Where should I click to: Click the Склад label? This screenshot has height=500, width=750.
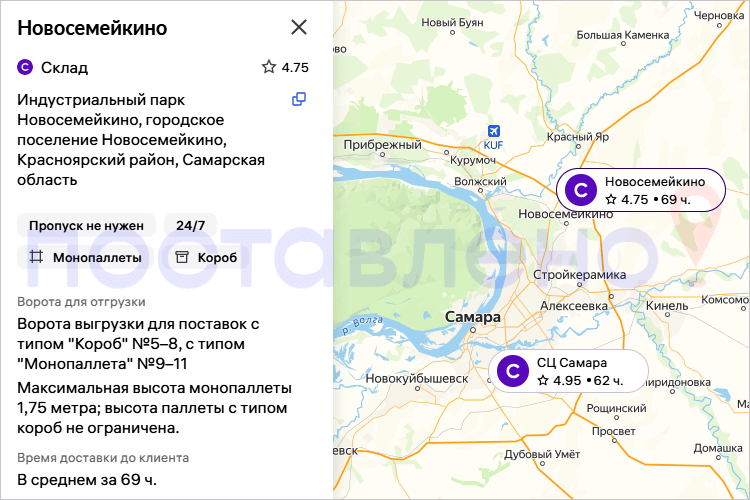tap(65, 67)
